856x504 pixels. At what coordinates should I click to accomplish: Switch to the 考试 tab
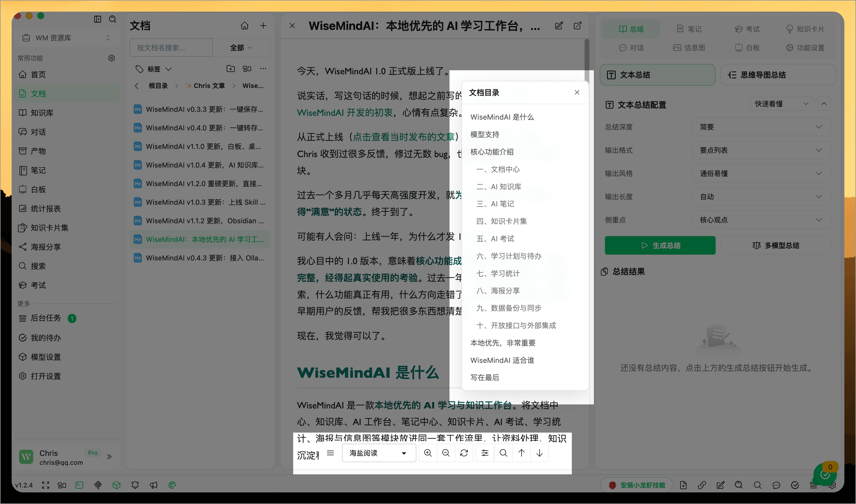[747, 29]
